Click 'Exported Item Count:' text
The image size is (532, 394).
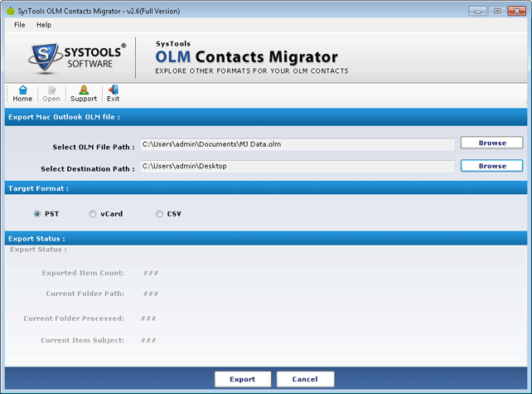[x=83, y=273]
